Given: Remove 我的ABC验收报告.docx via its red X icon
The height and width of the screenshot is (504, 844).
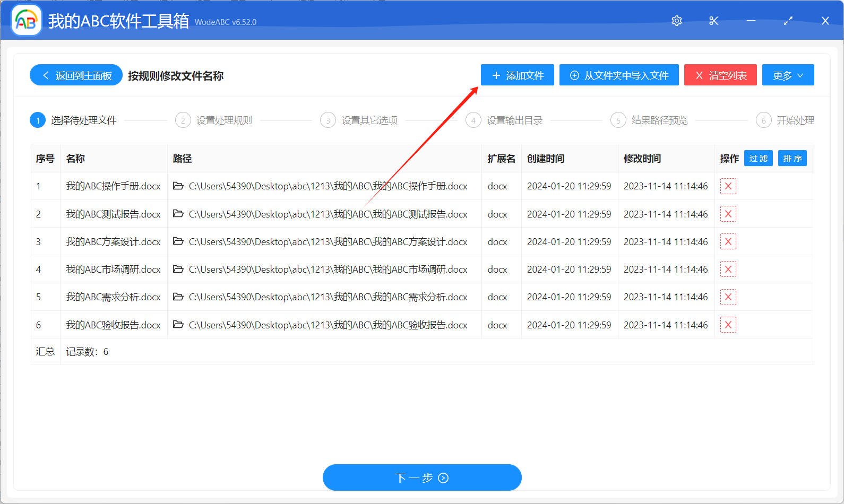Looking at the screenshot, I should click(x=728, y=325).
